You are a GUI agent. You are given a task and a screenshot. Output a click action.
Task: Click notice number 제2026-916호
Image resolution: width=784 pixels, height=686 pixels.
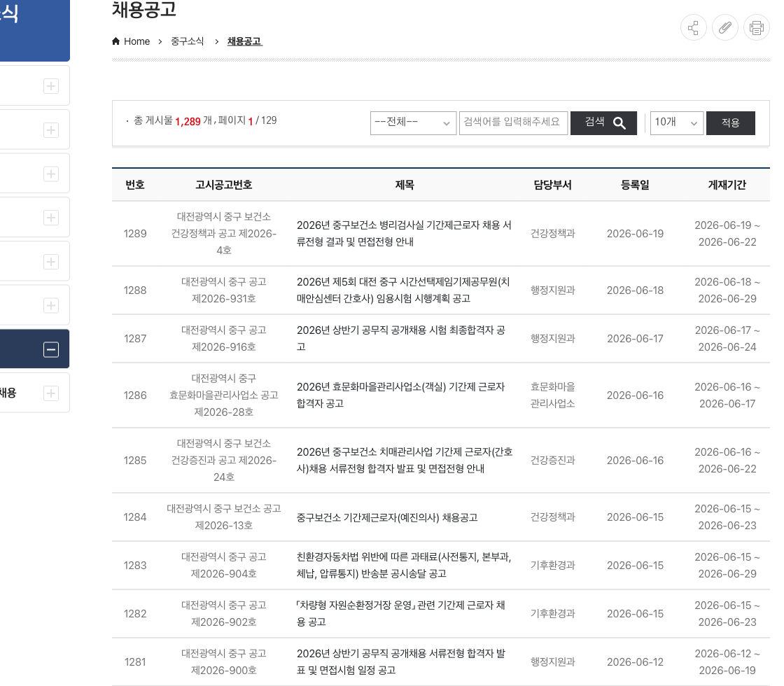tap(223, 347)
